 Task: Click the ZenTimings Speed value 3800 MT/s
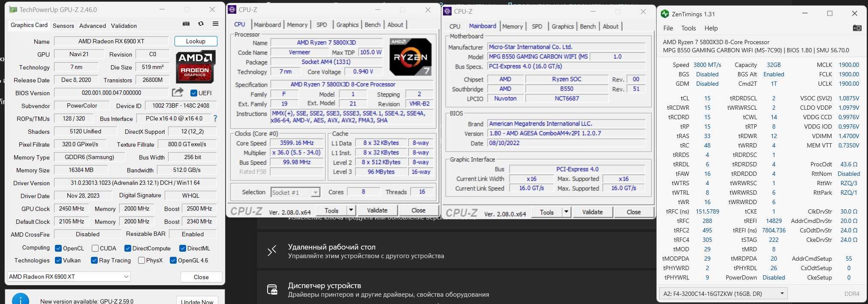[707, 65]
